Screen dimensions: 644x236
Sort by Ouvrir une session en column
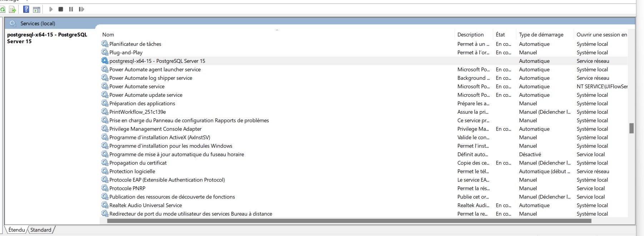pyautogui.click(x=602, y=35)
